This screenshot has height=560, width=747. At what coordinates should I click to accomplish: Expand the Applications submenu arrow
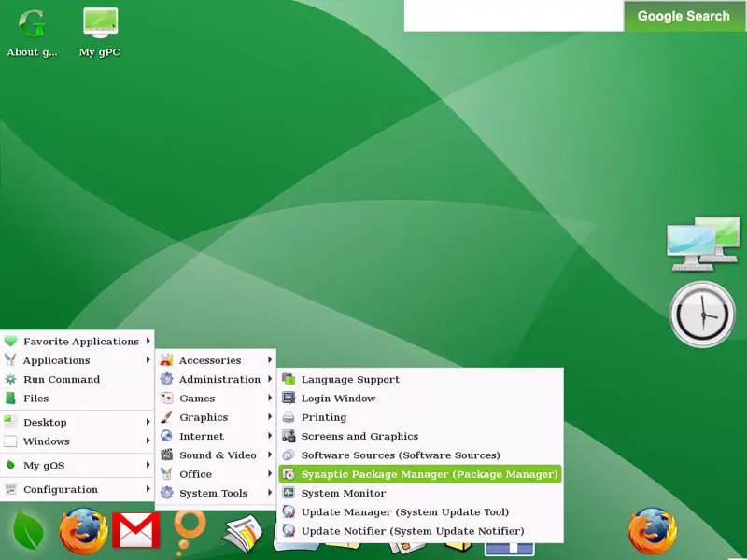coord(148,360)
